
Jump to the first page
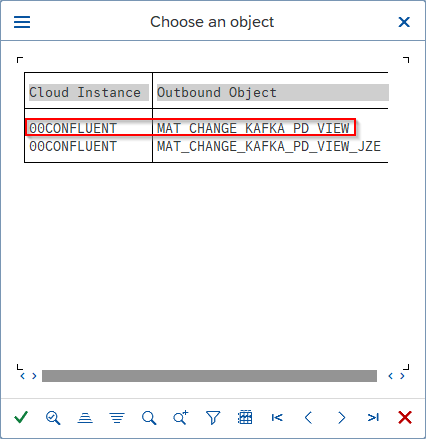pyautogui.click(x=277, y=417)
